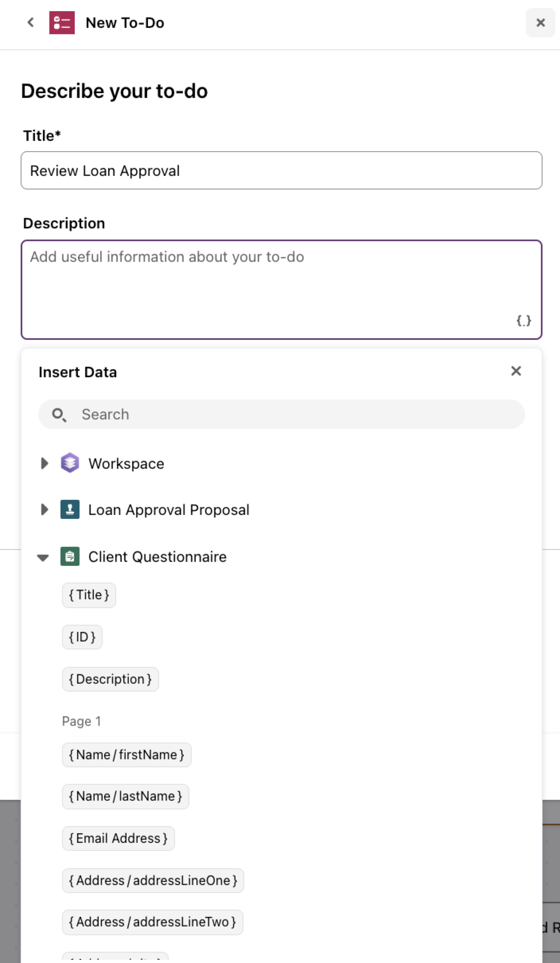Click the purple Workspace icon
The width and height of the screenshot is (560, 963).
(70, 463)
